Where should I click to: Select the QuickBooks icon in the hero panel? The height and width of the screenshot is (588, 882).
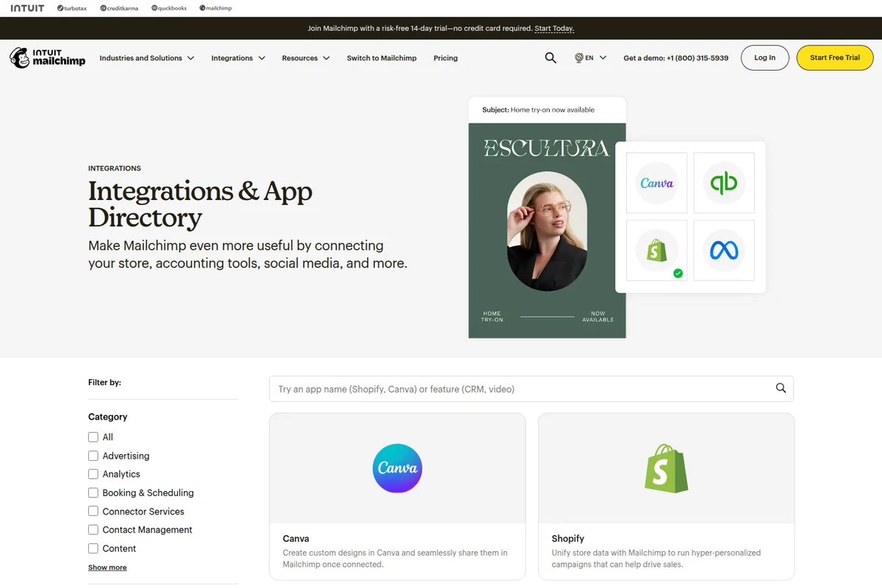pos(724,183)
